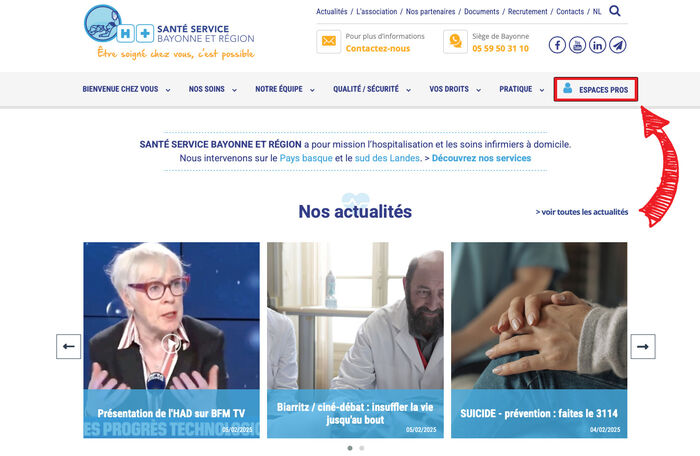Open the search magnifier icon
This screenshot has width=700, height=456.
[x=615, y=11]
